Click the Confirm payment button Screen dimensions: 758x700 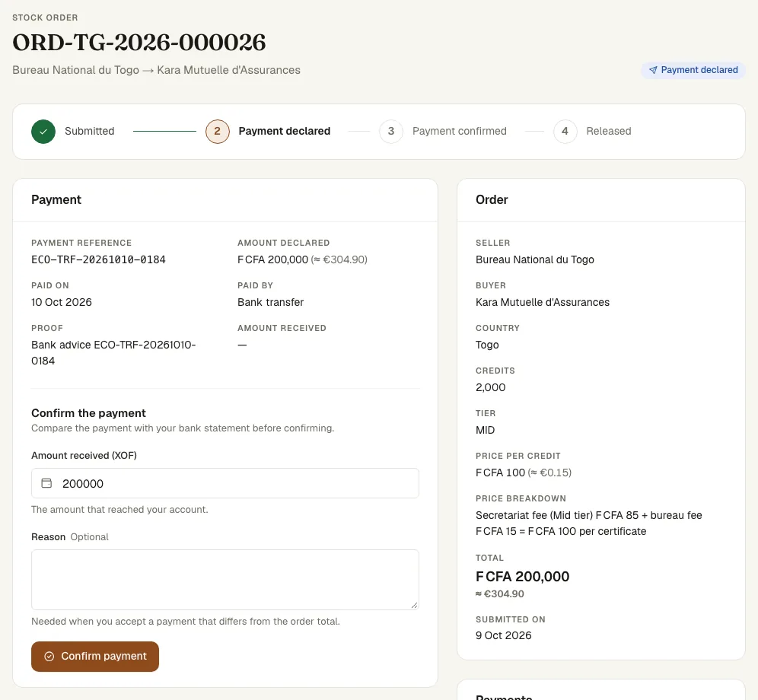coord(95,657)
